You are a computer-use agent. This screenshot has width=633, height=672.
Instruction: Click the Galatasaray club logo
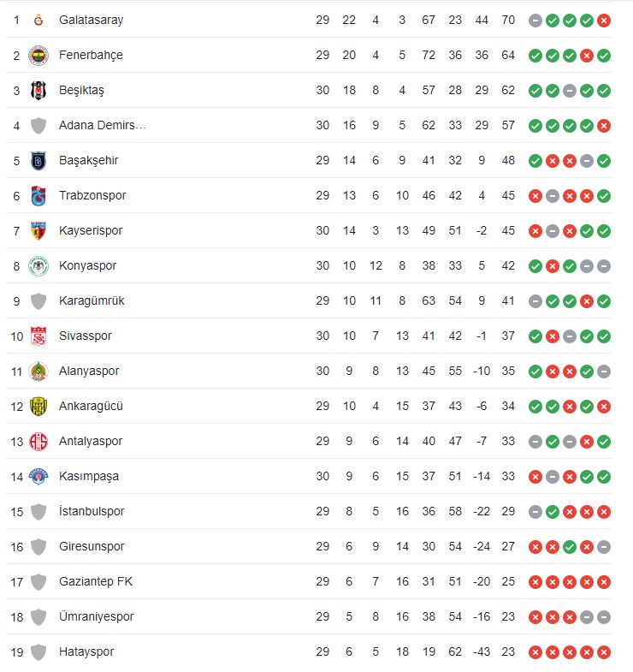coord(38,20)
